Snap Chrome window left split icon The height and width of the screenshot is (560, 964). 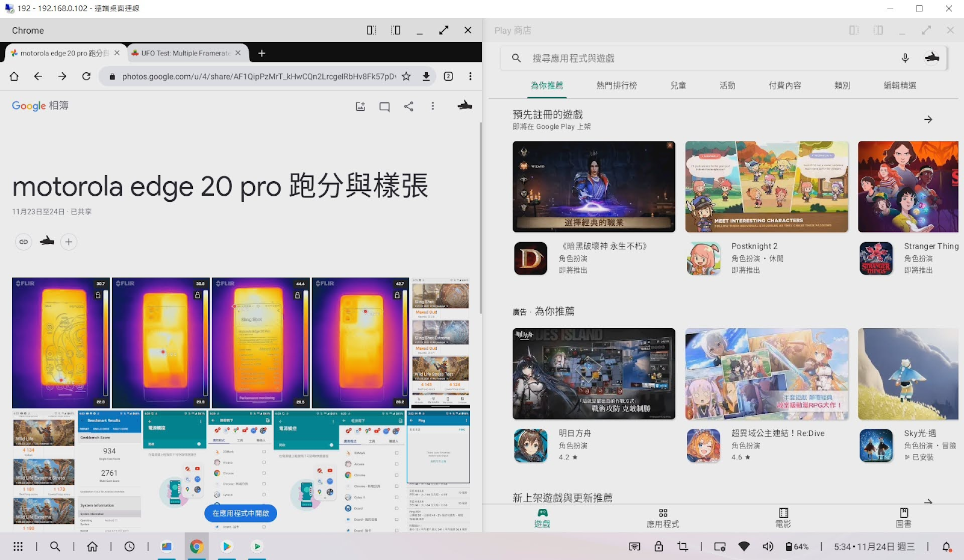[372, 30]
